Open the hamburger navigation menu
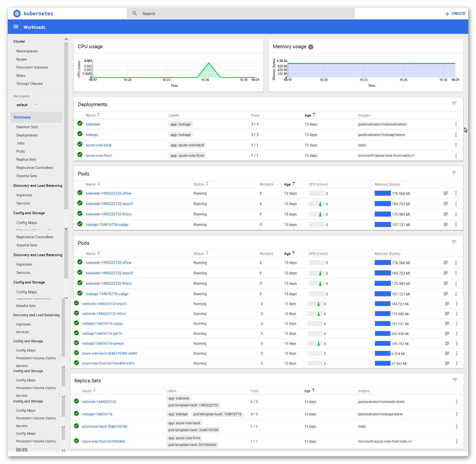This screenshot has width=476, height=464. (16, 27)
